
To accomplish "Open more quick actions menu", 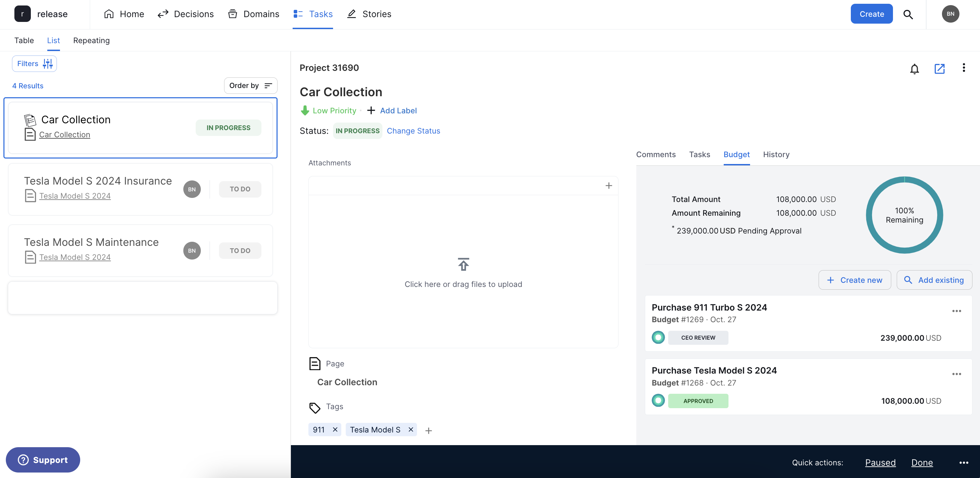I will (x=964, y=463).
